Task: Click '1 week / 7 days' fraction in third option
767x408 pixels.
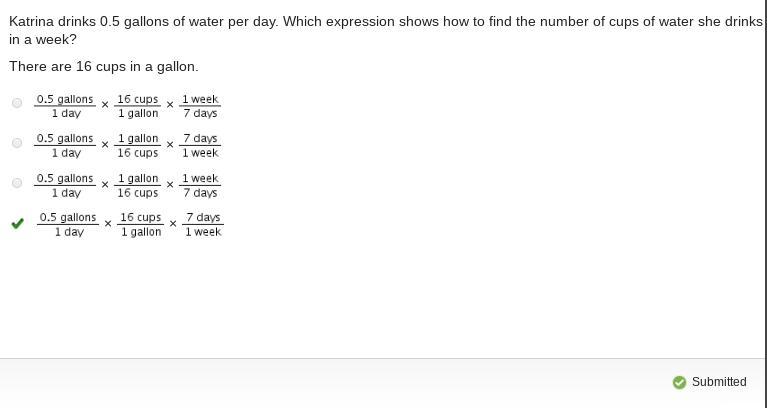Action: tap(200, 186)
